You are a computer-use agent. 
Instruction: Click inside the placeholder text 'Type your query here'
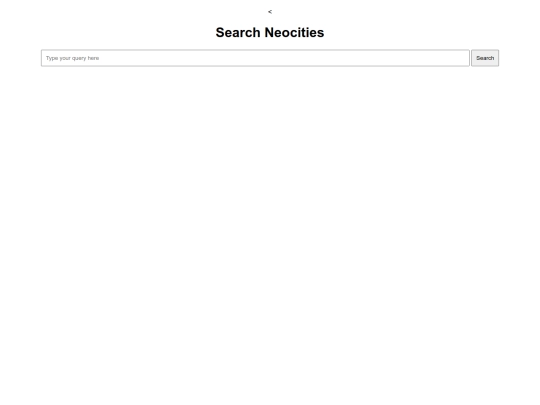point(72,58)
